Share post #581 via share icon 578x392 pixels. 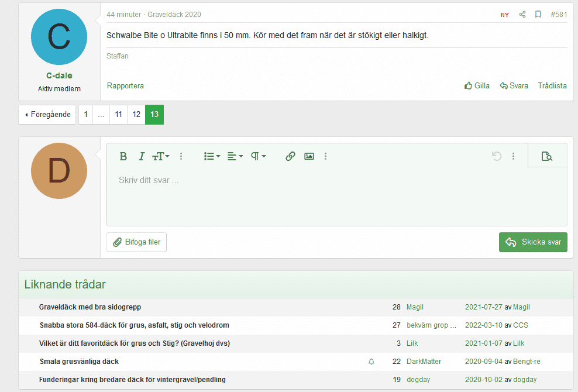(x=522, y=15)
